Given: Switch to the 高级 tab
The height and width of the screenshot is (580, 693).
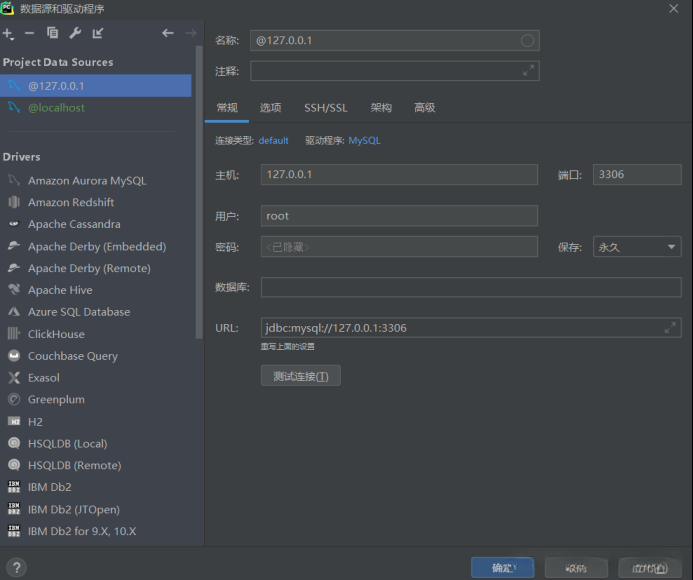Looking at the screenshot, I should click(x=425, y=108).
